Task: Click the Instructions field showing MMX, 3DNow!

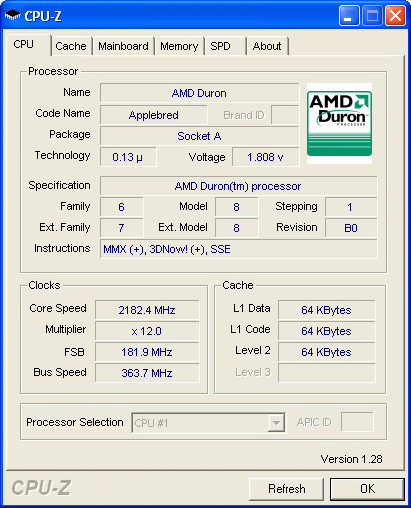Action: (239, 249)
